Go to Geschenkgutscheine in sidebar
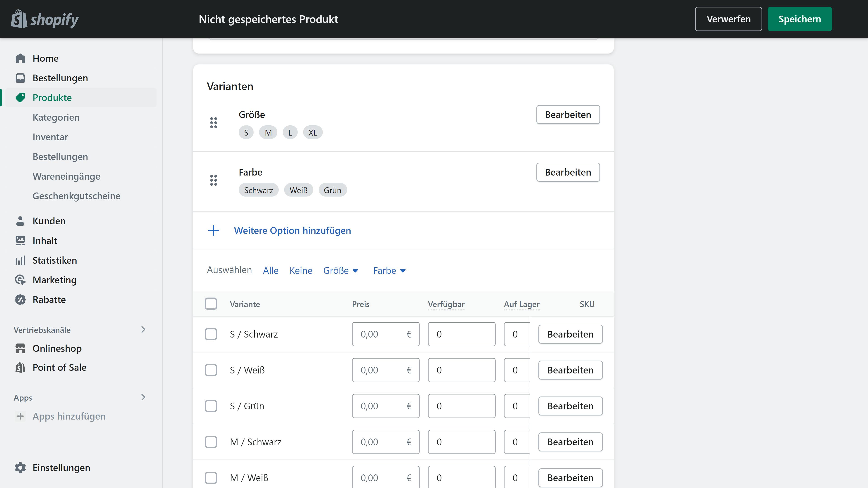Image resolution: width=868 pixels, height=488 pixels. coord(76,196)
